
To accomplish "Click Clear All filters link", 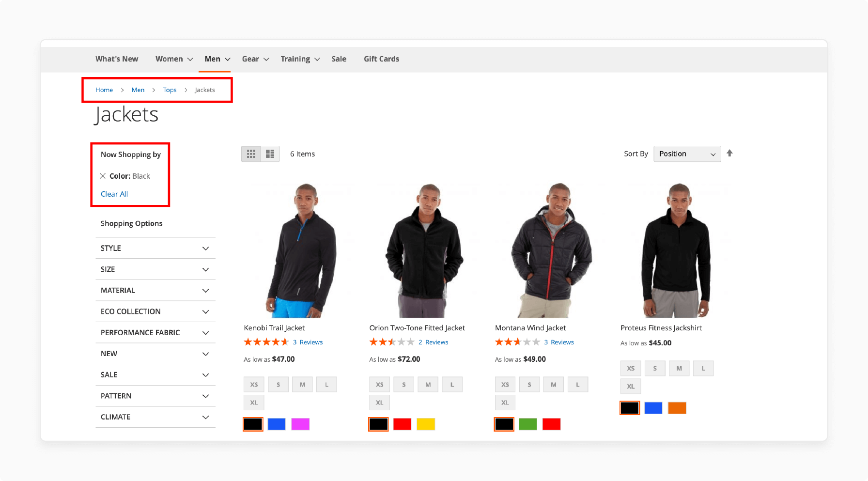I will tap(114, 194).
